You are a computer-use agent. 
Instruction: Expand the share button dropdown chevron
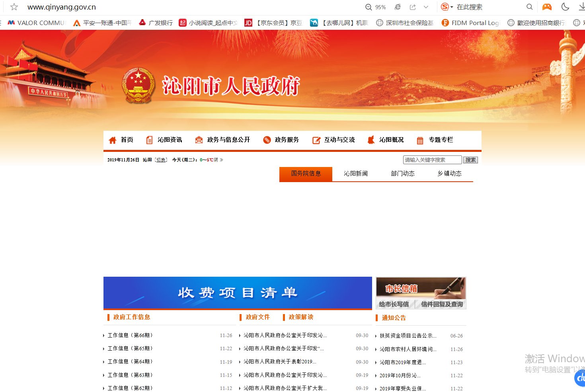[426, 7]
